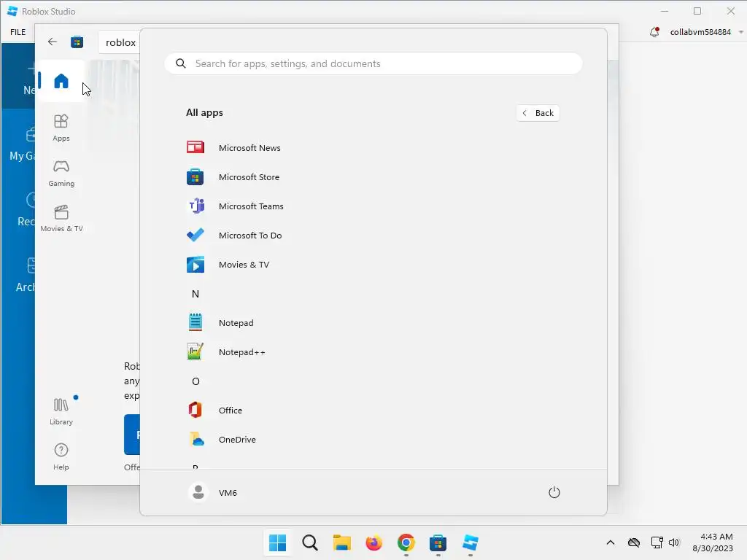
Task: Open Roblox Studio notifications bell
Action: (x=654, y=32)
